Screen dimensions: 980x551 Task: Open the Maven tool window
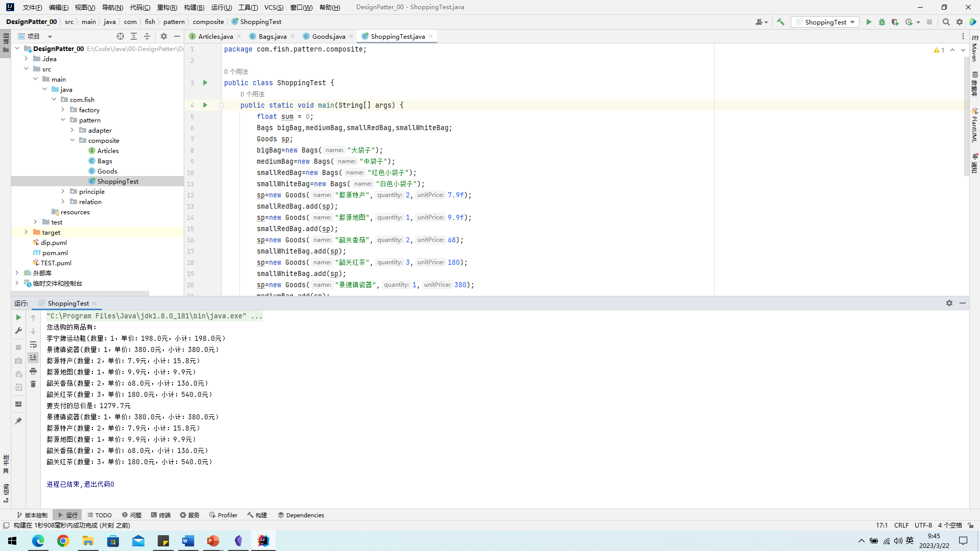point(974,47)
